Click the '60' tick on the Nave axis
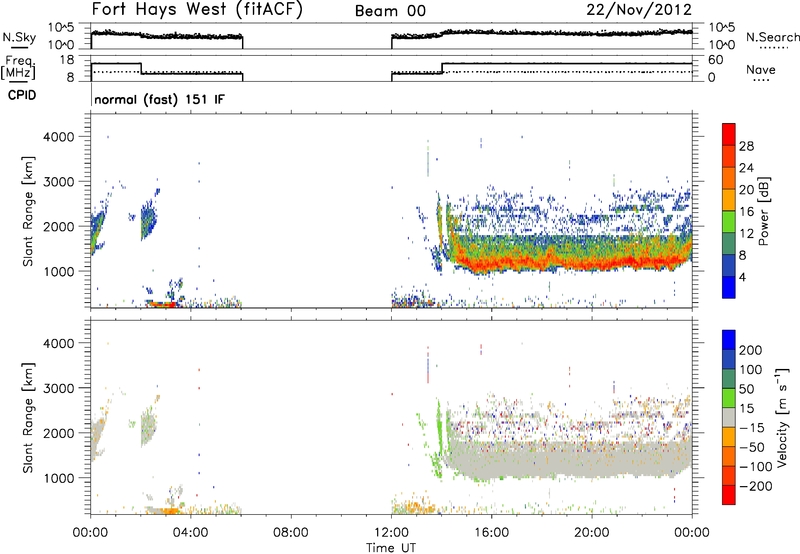 coord(715,60)
